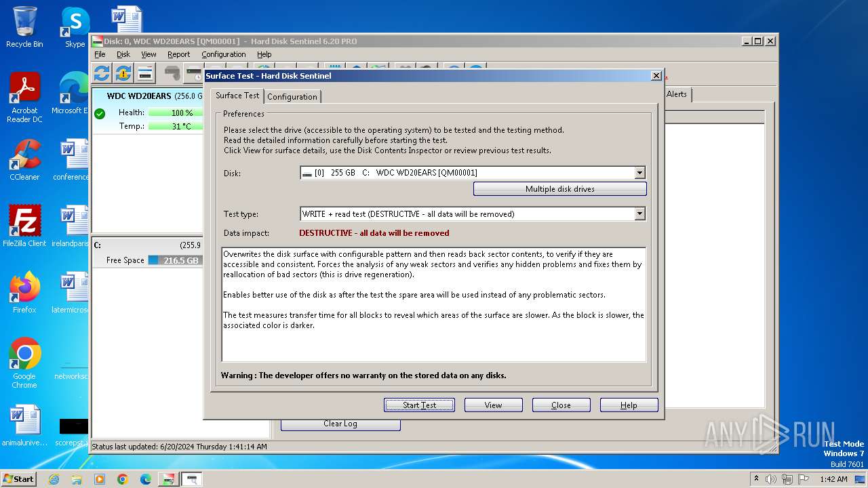Open the Configuration menu in the menu bar
Viewport: 868px width, 488px height.
point(224,54)
